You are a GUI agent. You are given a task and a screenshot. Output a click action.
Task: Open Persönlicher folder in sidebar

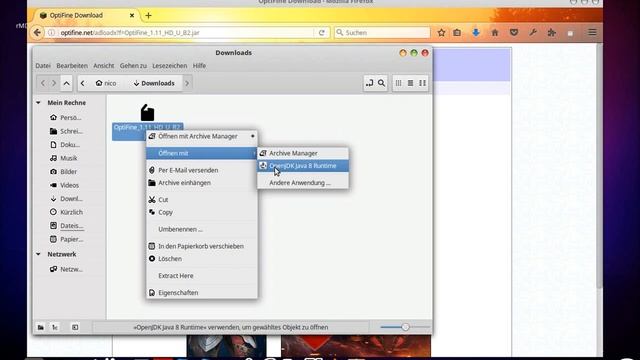[x=67, y=118]
